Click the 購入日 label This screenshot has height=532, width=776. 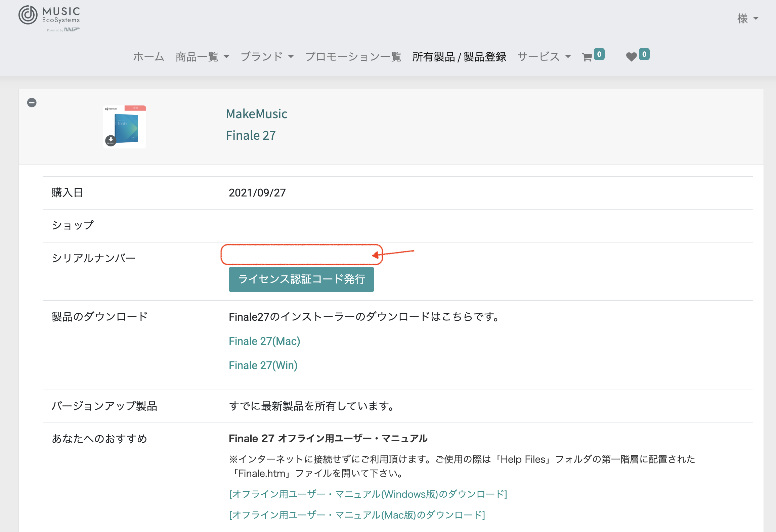click(67, 193)
